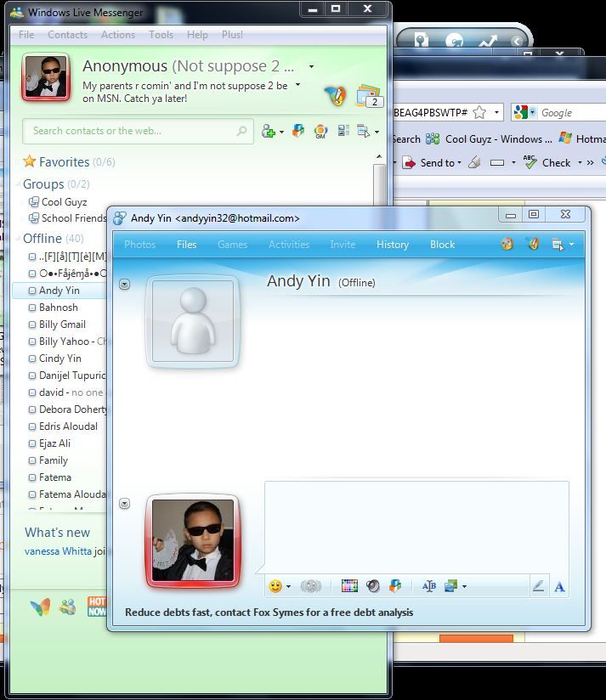Click the color scheme paintbrush in conversation window

(x=533, y=244)
